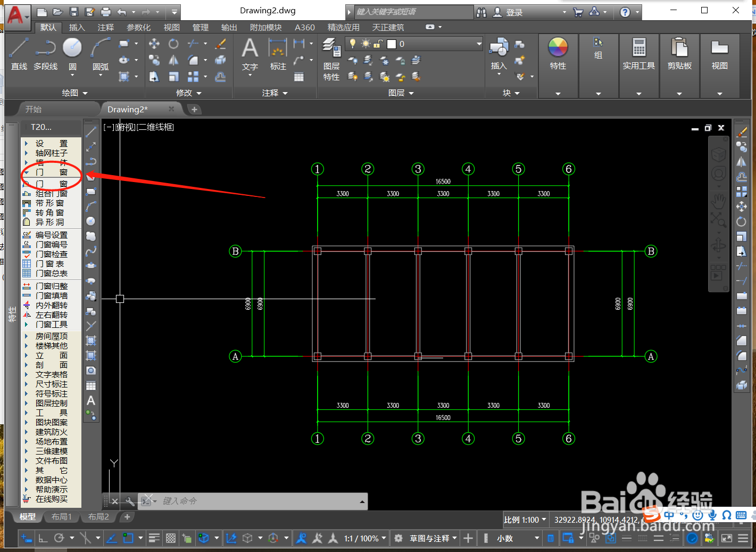756x552 pixels.
Task: Click the 登录 sign-in button
Action: 509,12
